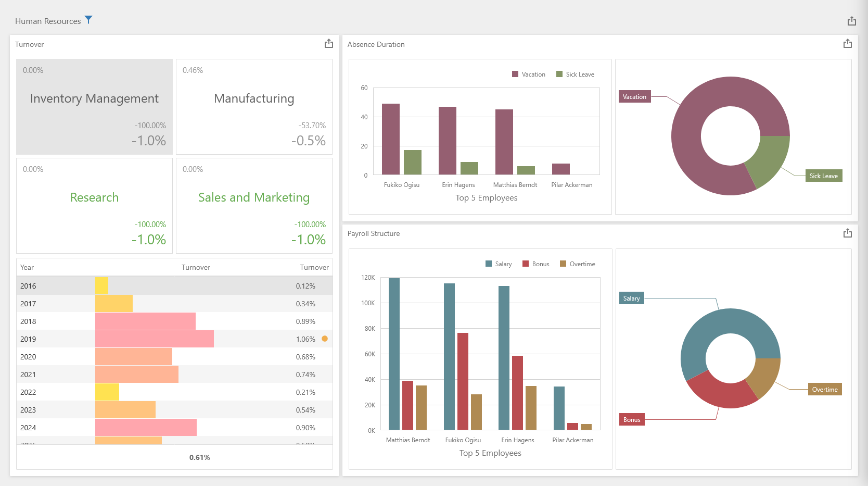Click the orange indicator dot on 2019 row

pyautogui.click(x=325, y=339)
